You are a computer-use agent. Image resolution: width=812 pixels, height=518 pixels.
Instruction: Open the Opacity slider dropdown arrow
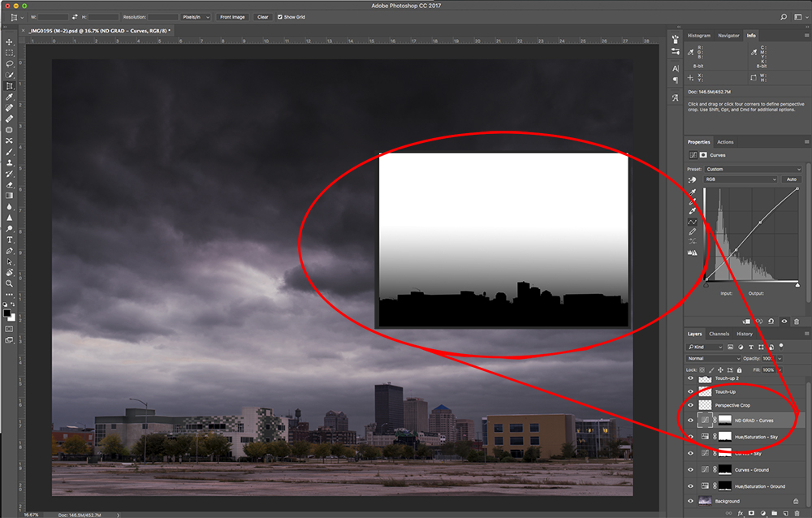pyautogui.click(x=780, y=358)
